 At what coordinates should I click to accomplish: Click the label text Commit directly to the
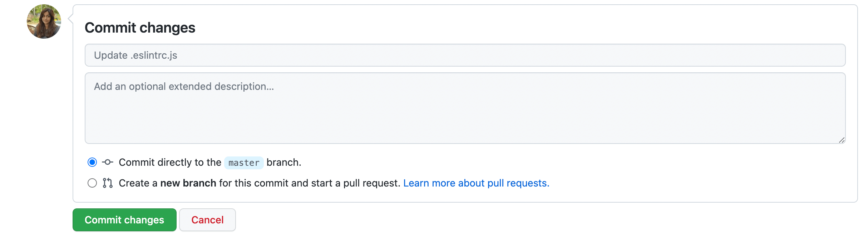point(170,162)
